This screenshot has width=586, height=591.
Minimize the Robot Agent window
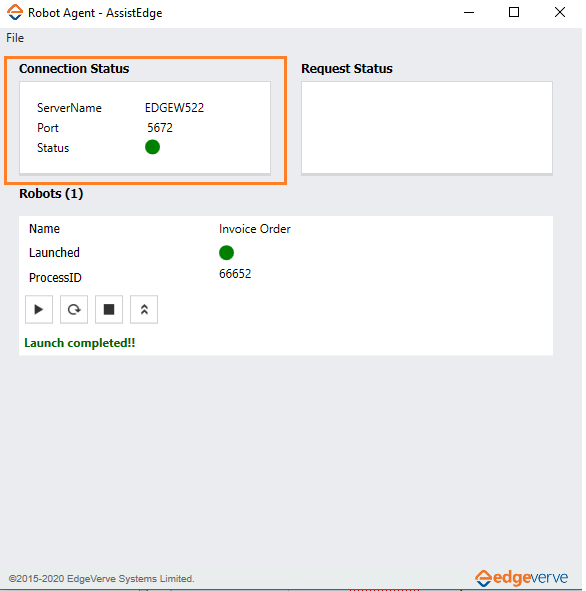pyautogui.click(x=468, y=12)
